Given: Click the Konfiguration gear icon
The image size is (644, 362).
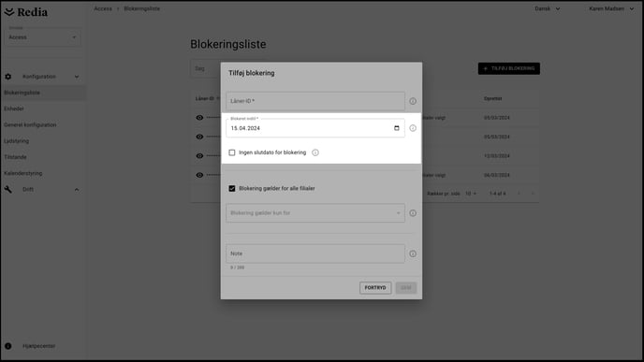Looking at the screenshot, I should pyautogui.click(x=8, y=77).
